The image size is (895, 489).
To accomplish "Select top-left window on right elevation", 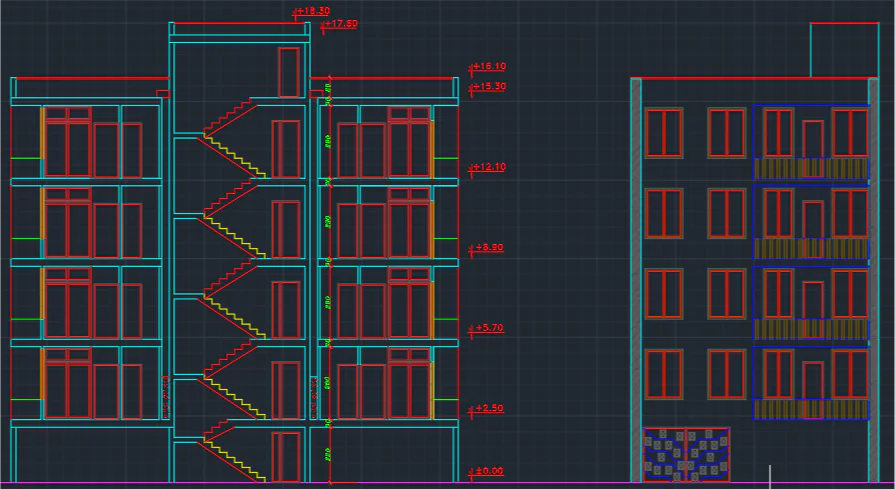I will click(664, 133).
